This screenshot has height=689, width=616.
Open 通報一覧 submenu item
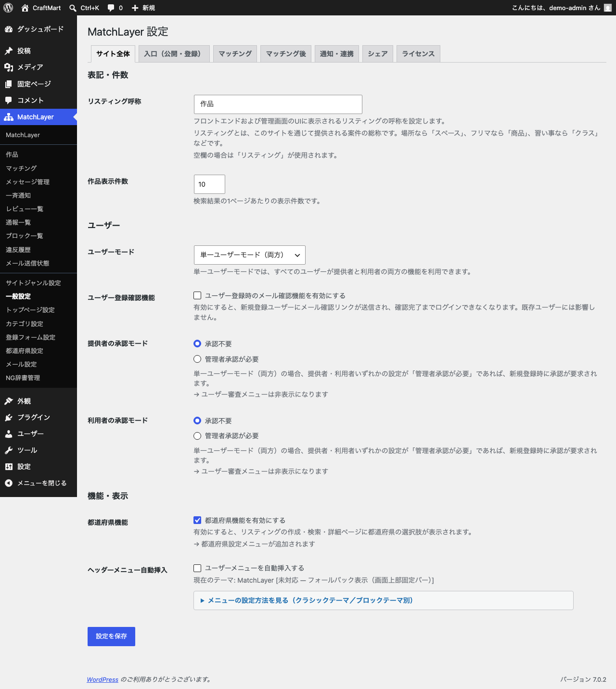[38, 222]
